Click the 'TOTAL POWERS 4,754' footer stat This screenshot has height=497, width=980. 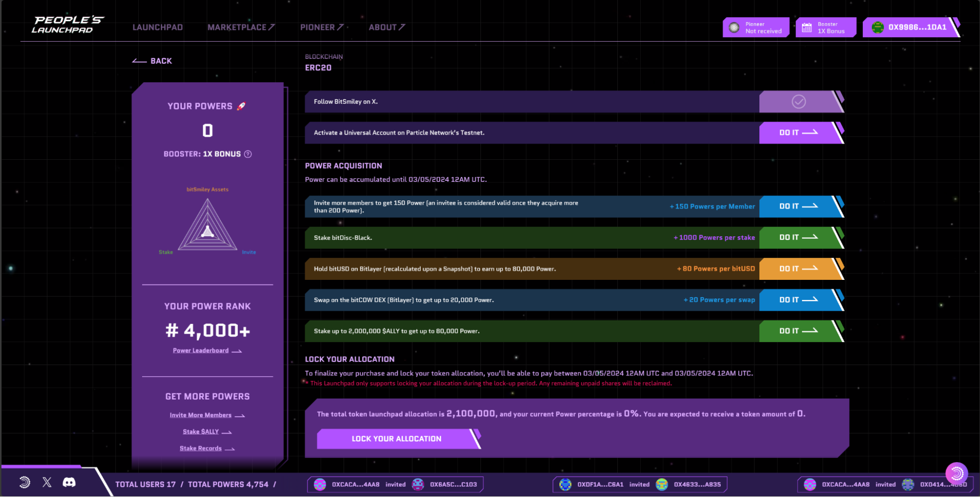pyautogui.click(x=228, y=485)
